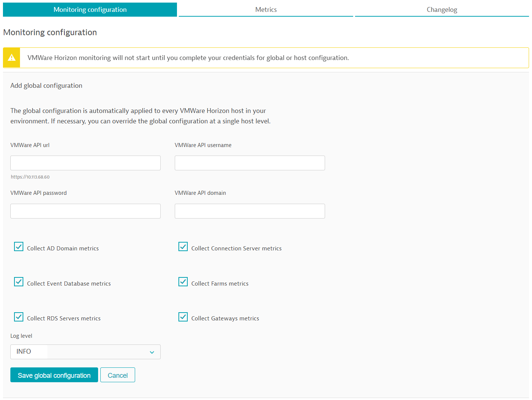The image size is (532, 400).
Task: Disable Collect Gateways metrics
Action: click(183, 317)
